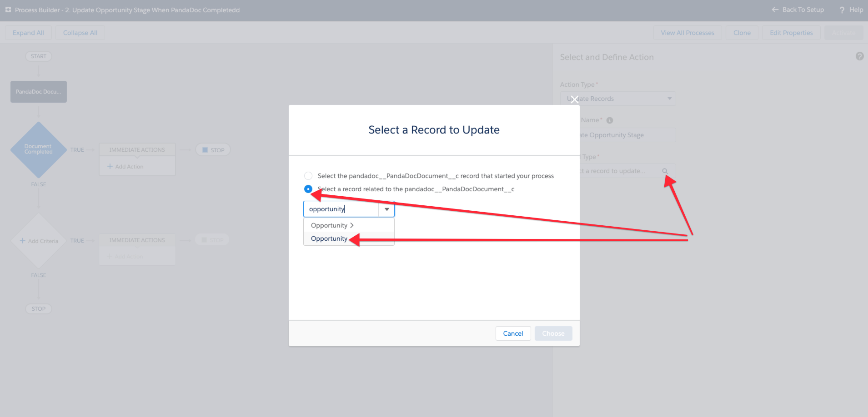Click the panel help question icon
This screenshot has height=417, width=868.
pyautogui.click(x=859, y=56)
